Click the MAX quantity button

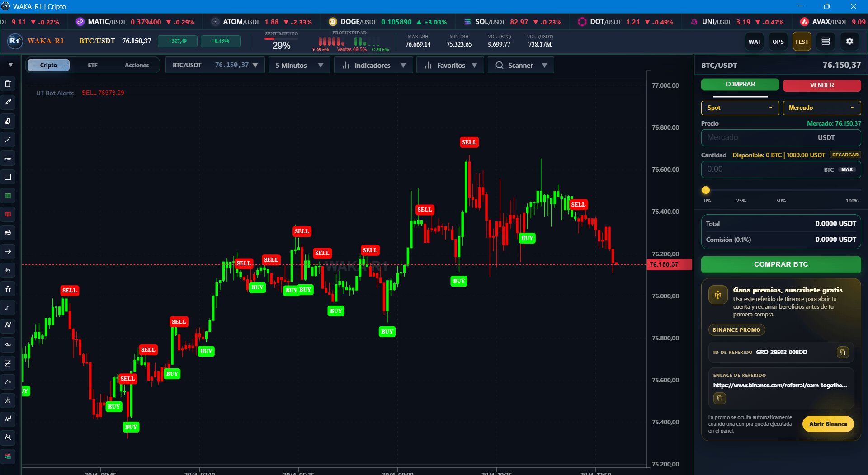847,169
